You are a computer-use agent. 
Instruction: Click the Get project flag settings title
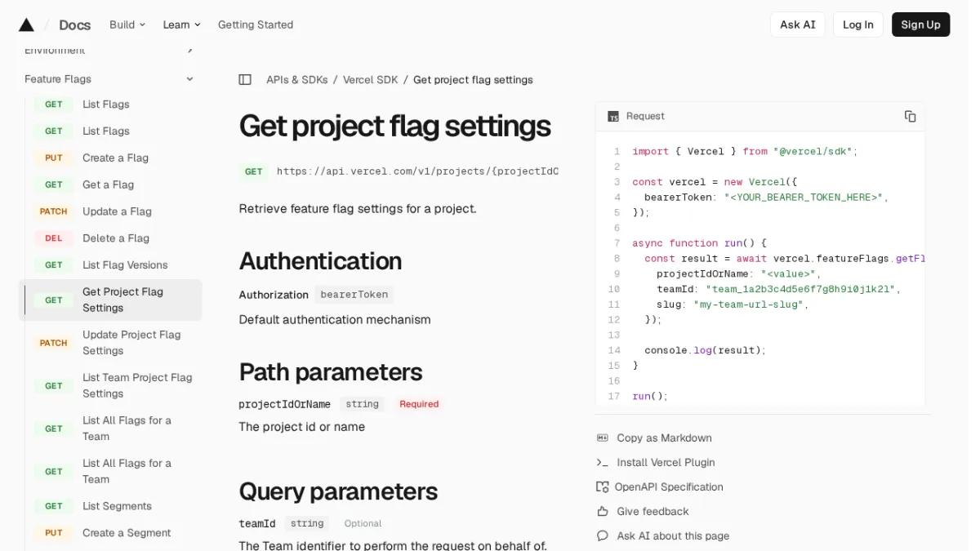tap(394, 127)
